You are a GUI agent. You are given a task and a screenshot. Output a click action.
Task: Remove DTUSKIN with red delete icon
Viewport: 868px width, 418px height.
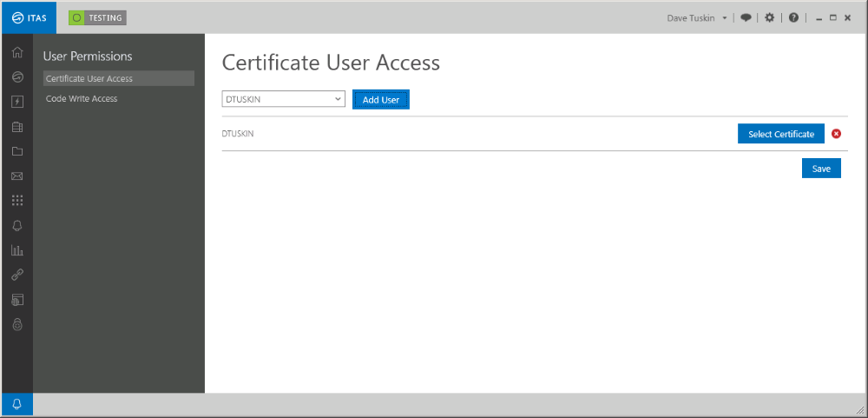837,134
